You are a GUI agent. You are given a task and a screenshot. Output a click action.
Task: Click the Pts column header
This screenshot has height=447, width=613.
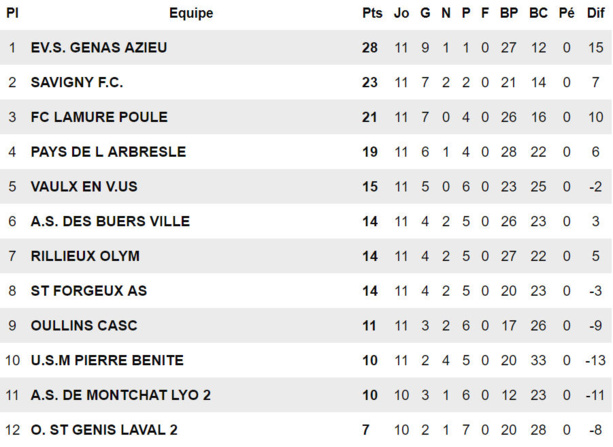(372, 13)
